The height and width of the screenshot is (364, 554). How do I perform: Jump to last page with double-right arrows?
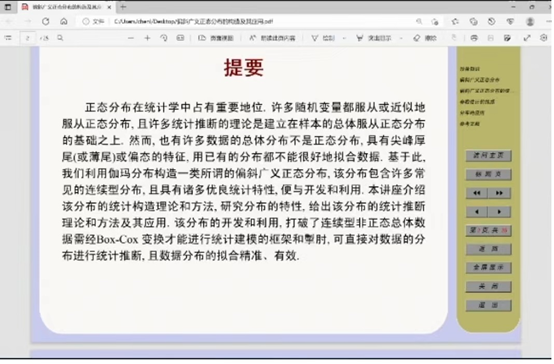point(499,193)
